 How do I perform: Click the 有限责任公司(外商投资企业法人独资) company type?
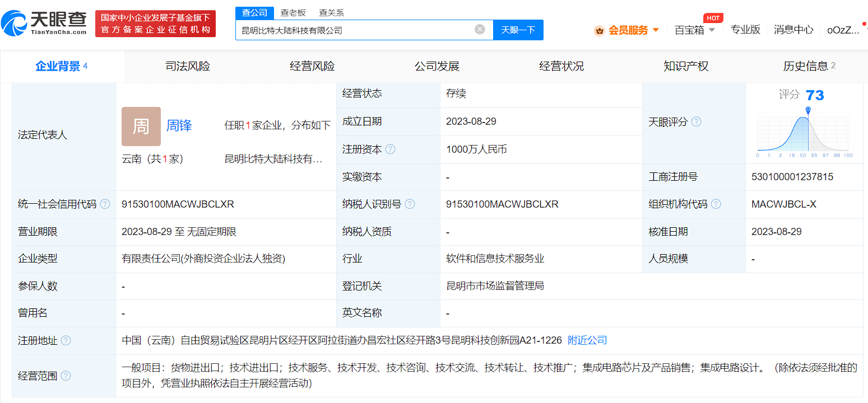(x=203, y=259)
